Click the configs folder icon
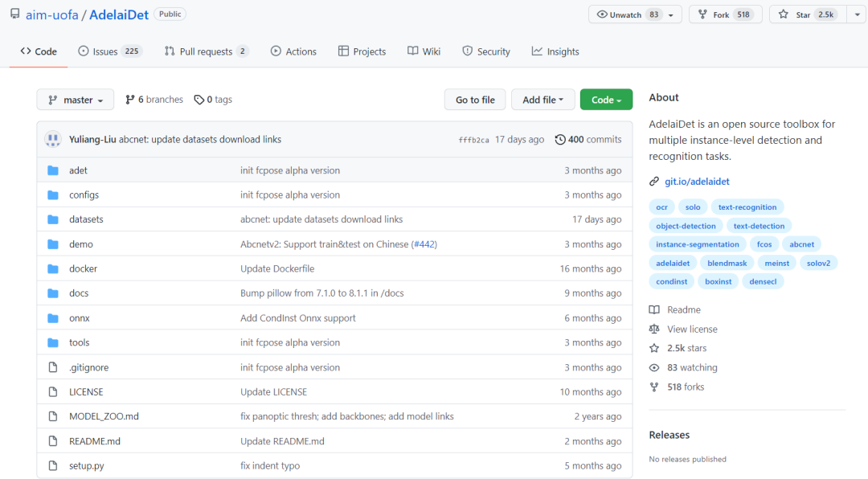This screenshot has width=868, height=479. 53,195
